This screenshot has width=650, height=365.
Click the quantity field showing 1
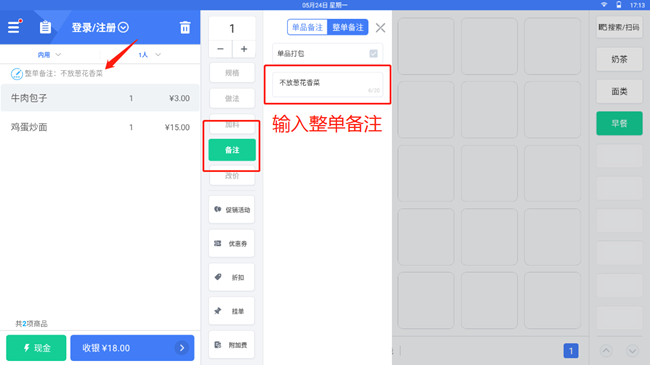[x=232, y=28]
